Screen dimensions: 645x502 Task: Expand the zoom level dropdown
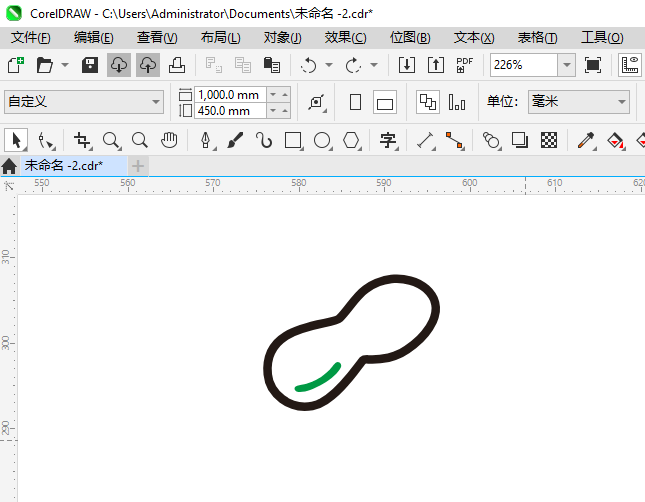[567, 65]
